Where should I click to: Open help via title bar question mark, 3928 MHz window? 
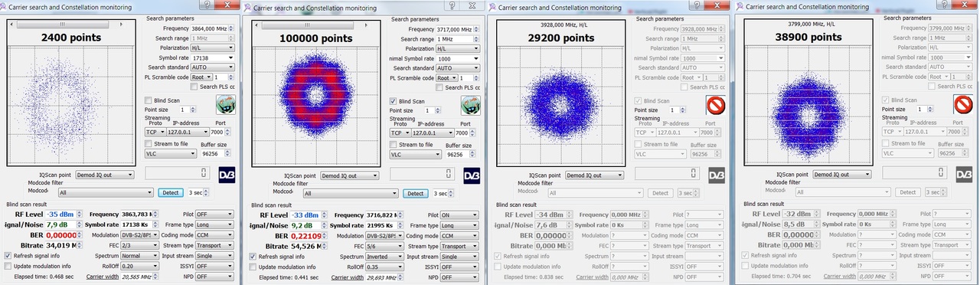tap(697, 6)
